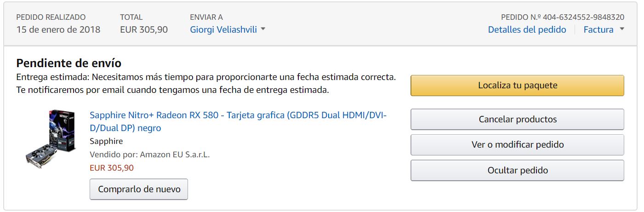Expand the arrow beside Giorgi Veliashvili
This screenshot has width=644, height=212.
(x=263, y=29)
